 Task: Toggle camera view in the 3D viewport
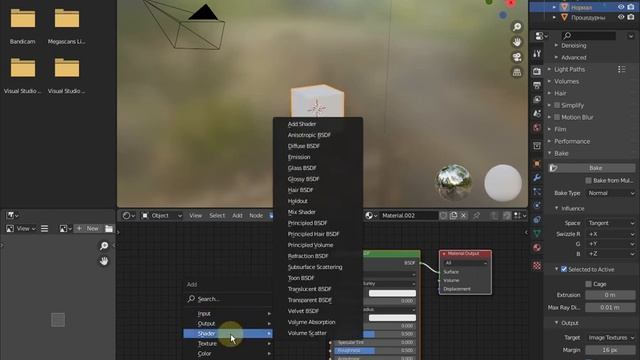click(x=517, y=57)
